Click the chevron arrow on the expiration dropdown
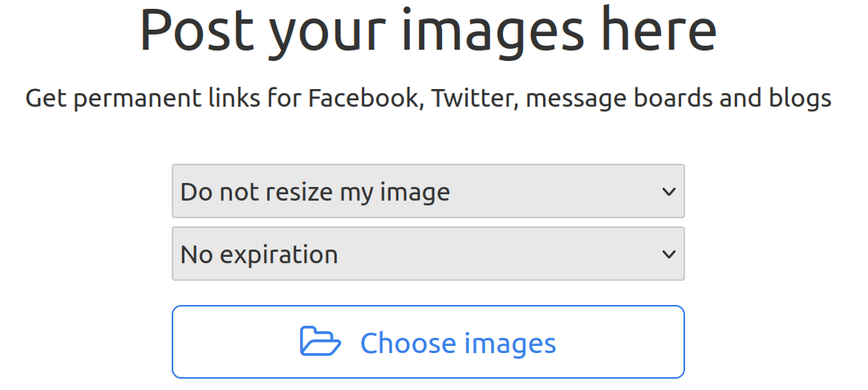Image resolution: width=868 pixels, height=390 pixels. click(668, 254)
